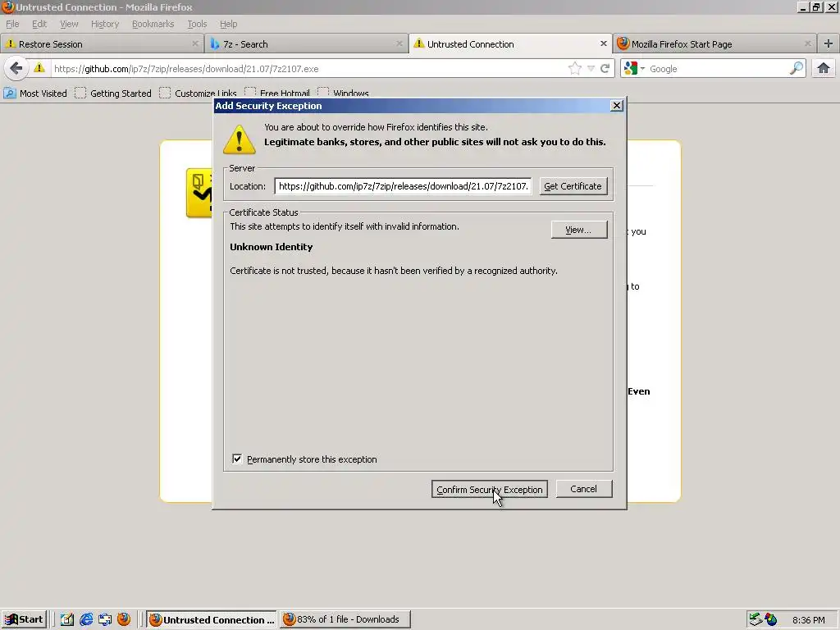Open the Most Visited bookmarks folder

point(35,94)
